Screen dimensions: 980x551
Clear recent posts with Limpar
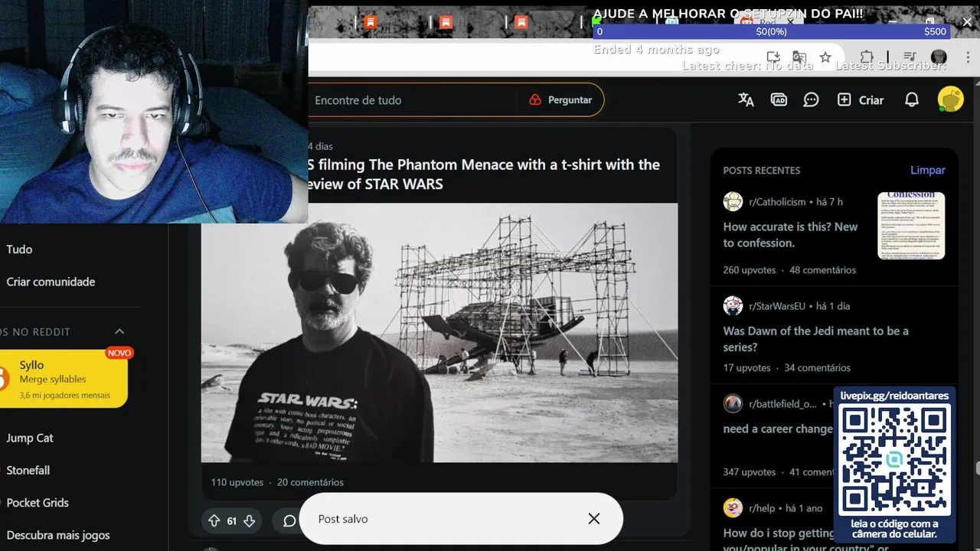click(x=928, y=170)
